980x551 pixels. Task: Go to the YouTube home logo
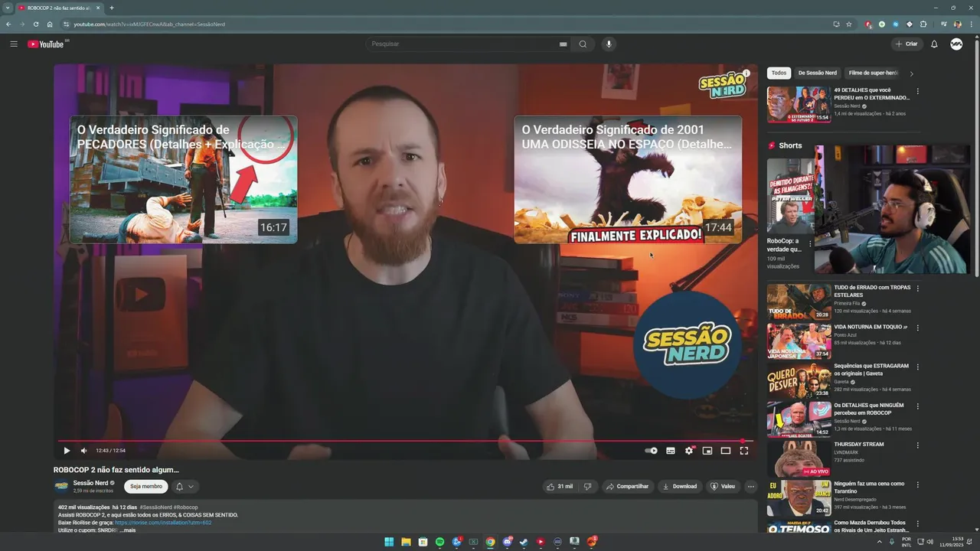coord(46,44)
